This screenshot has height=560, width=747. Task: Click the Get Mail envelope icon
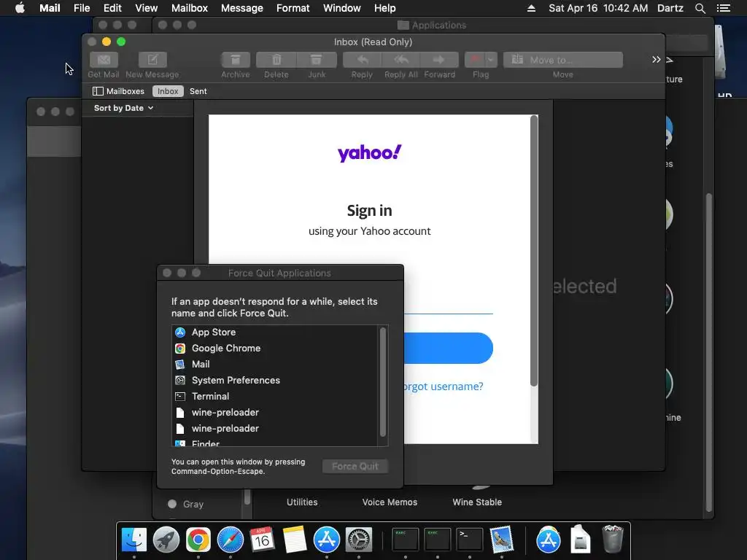click(104, 60)
